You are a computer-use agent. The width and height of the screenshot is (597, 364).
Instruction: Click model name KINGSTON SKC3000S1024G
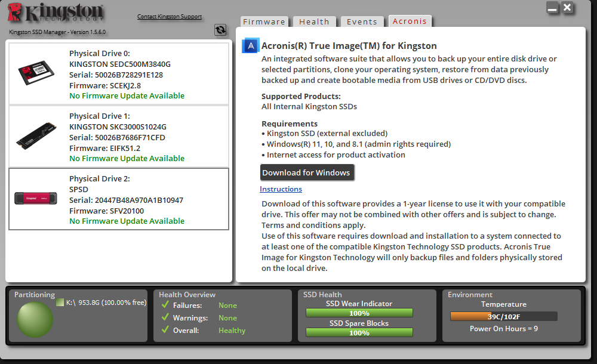(x=118, y=127)
